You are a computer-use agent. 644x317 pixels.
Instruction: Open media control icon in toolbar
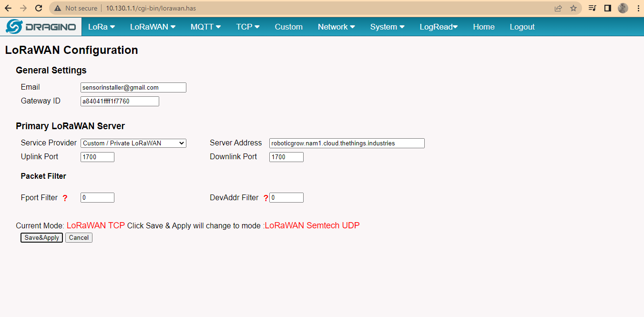click(593, 8)
